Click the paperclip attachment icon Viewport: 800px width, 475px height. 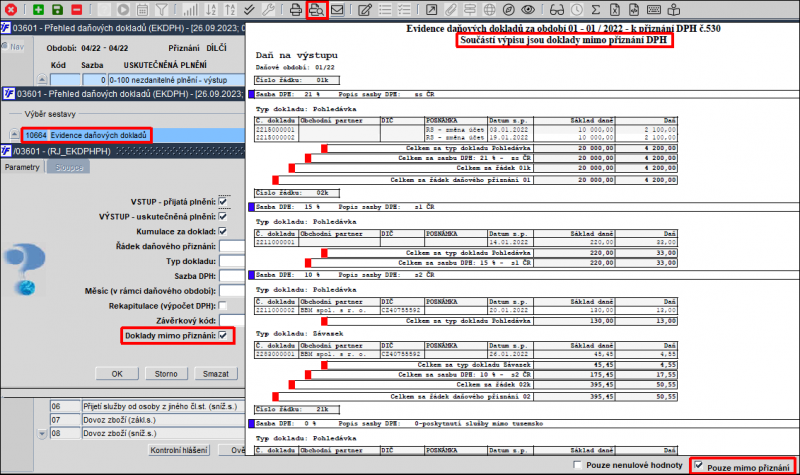[x=450, y=9]
